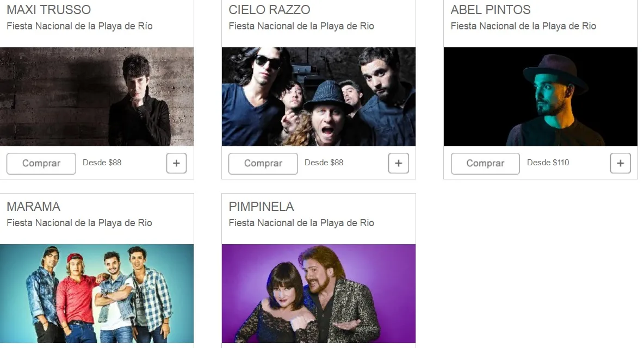
Task: Click Comprar for Abel Pintos
Action: coord(486,163)
